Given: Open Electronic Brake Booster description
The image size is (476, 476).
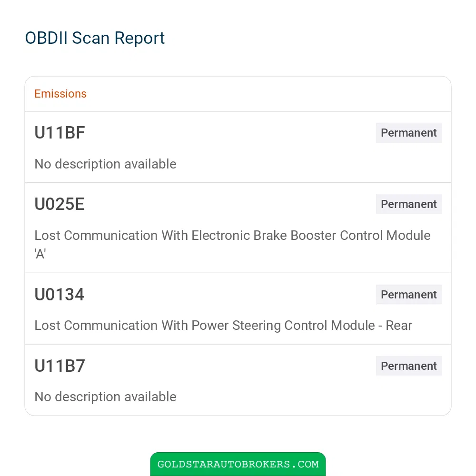Looking at the screenshot, I should tap(232, 244).
